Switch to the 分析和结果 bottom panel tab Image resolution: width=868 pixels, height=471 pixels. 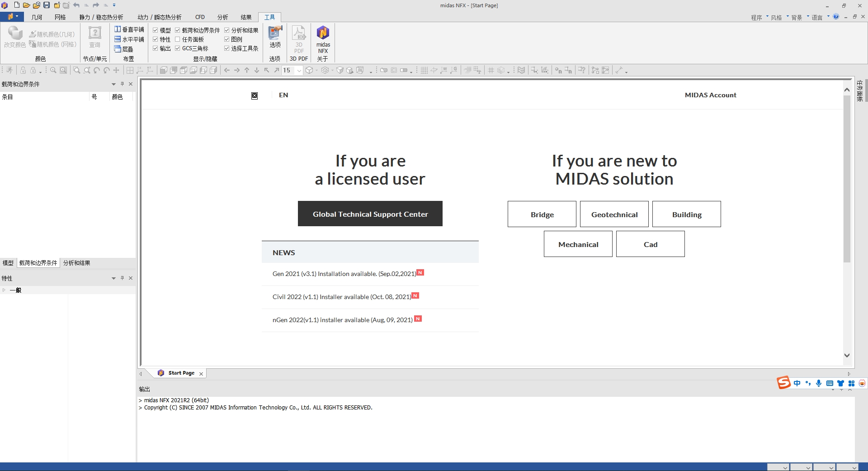click(x=76, y=263)
